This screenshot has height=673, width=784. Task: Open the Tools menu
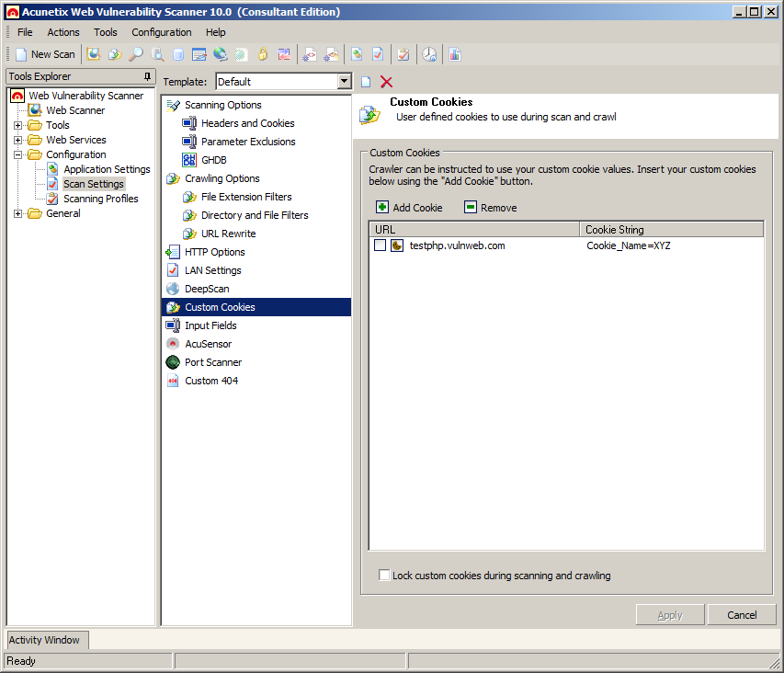106,32
